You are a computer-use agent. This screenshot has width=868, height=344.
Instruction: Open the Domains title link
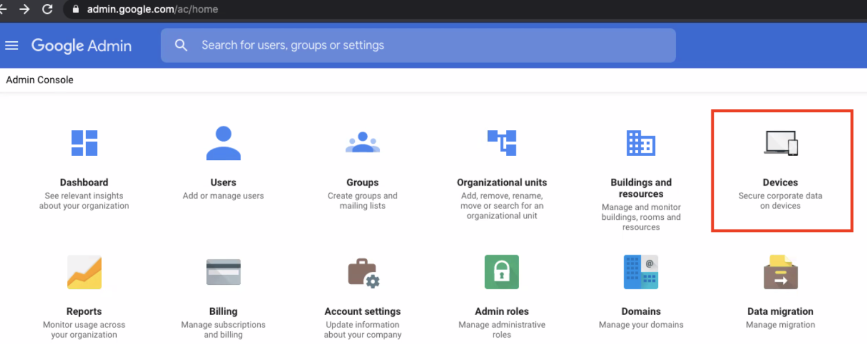641,311
